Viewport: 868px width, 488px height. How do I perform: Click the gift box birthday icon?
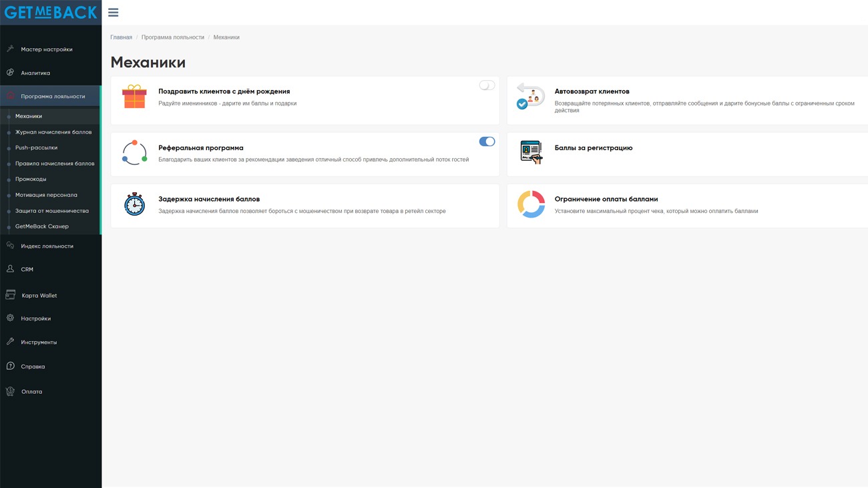click(134, 97)
